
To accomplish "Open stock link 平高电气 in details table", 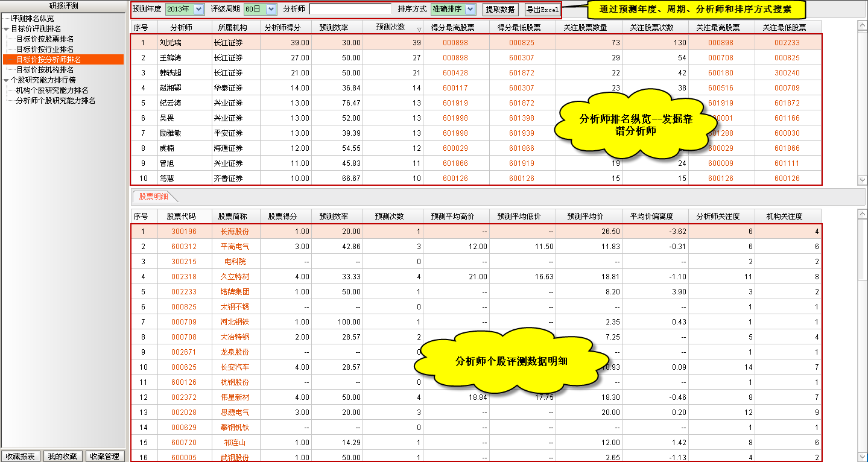I will (235, 247).
